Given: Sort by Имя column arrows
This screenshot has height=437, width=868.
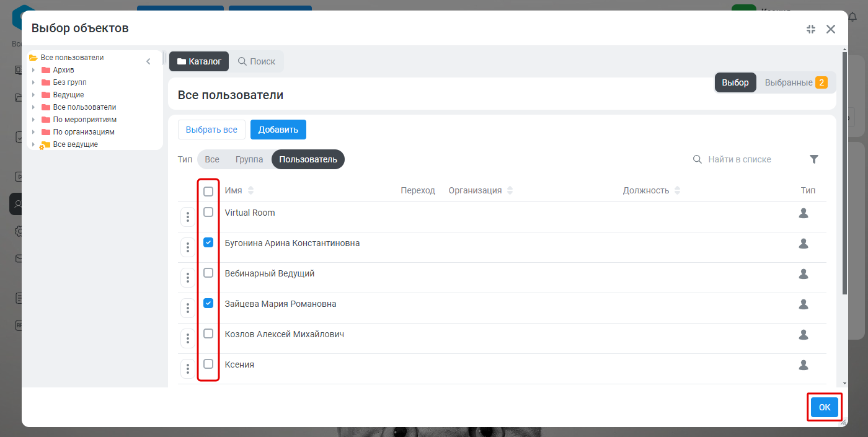Looking at the screenshot, I should coord(250,190).
